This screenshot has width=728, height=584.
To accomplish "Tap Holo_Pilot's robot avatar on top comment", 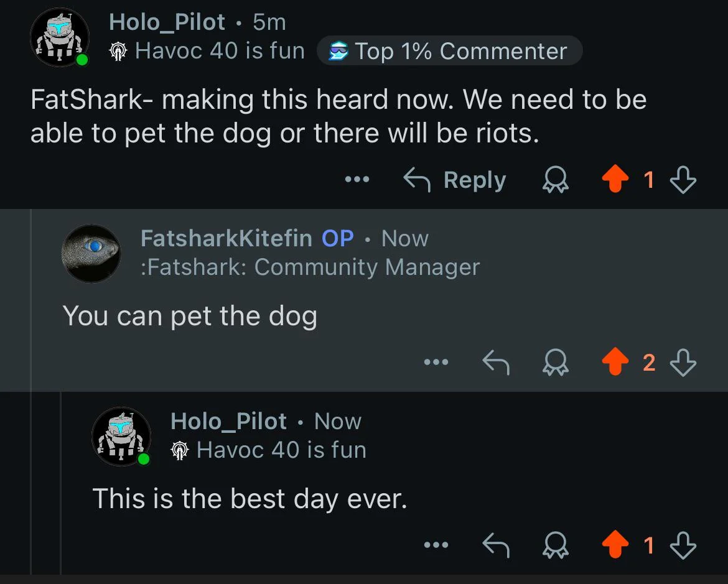I will [58, 37].
